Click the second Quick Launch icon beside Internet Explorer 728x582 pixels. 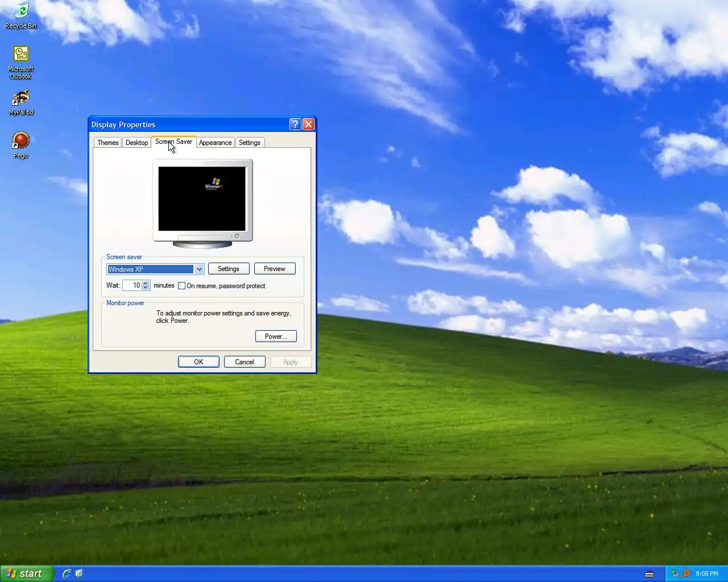pyautogui.click(x=79, y=573)
